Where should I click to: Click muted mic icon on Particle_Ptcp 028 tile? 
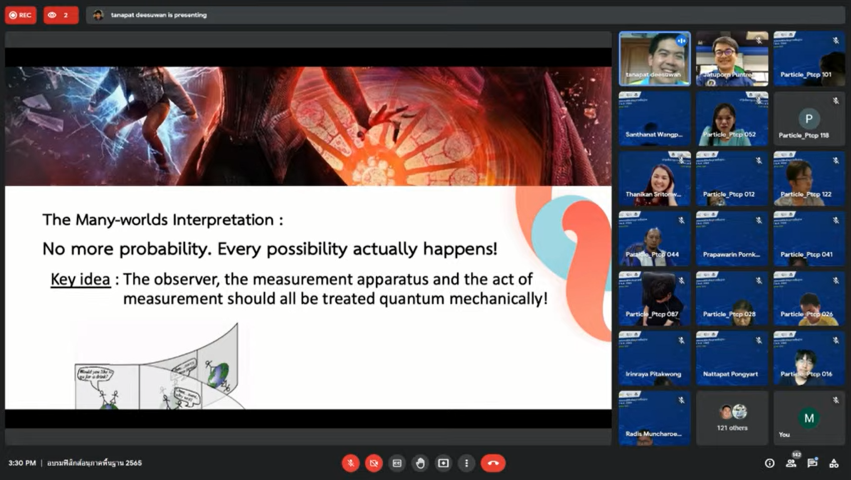[x=759, y=281]
